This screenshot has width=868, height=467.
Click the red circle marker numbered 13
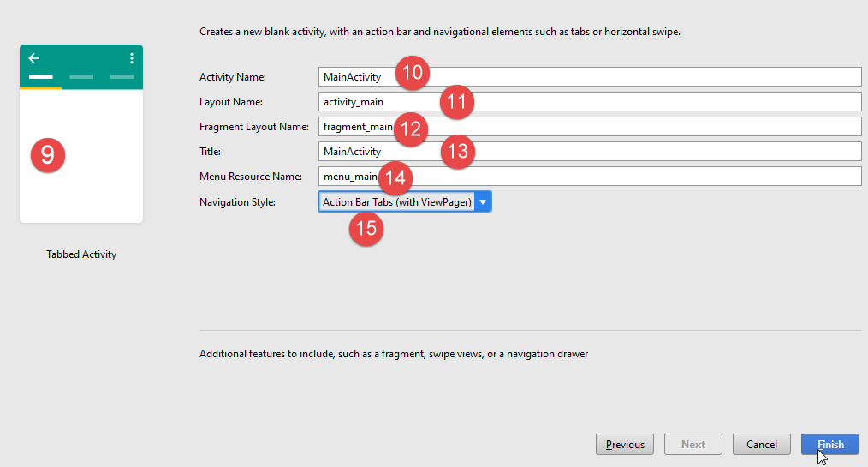[x=458, y=152]
